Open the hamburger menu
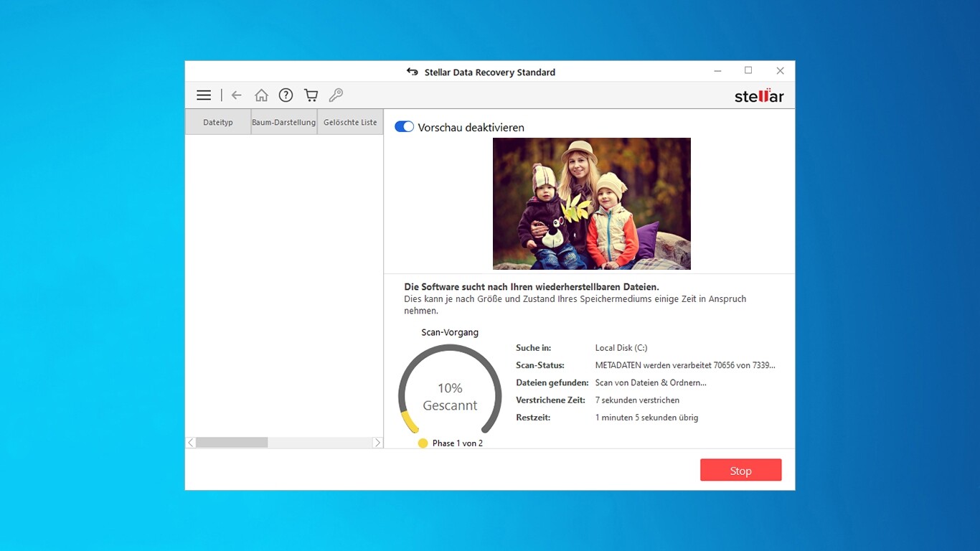Image resolution: width=980 pixels, height=551 pixels. [x=204, y=95]
